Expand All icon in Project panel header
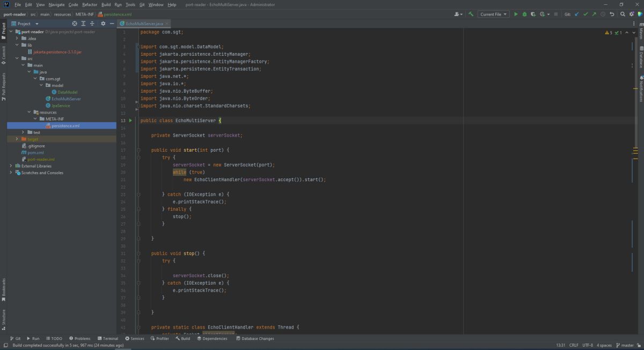This screenshot has width=644, height=350. [x=84, y=24]
